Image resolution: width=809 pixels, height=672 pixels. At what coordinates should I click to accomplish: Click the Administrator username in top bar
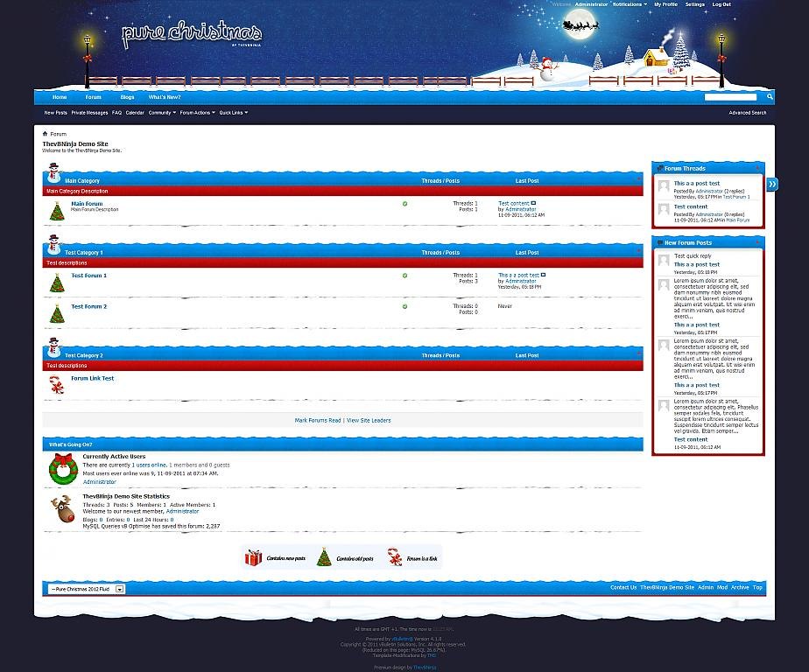click(x=591, y=4)
